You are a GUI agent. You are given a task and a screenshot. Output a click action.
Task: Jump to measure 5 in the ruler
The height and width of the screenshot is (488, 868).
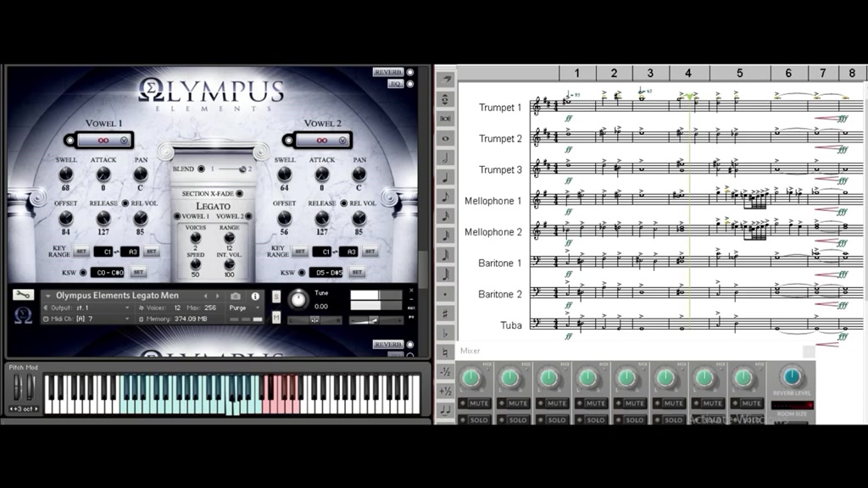click(739, 73)
